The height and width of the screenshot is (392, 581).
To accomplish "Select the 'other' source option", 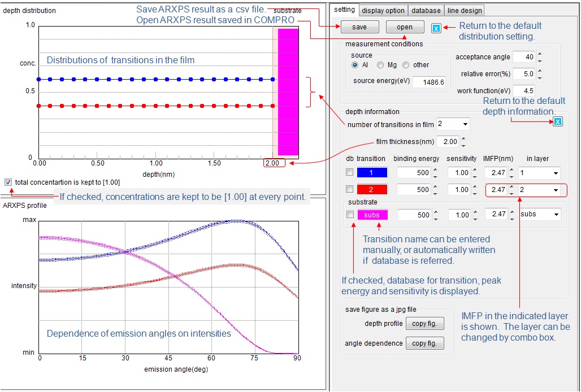I will pyautogui.click(x=405, y=65).
